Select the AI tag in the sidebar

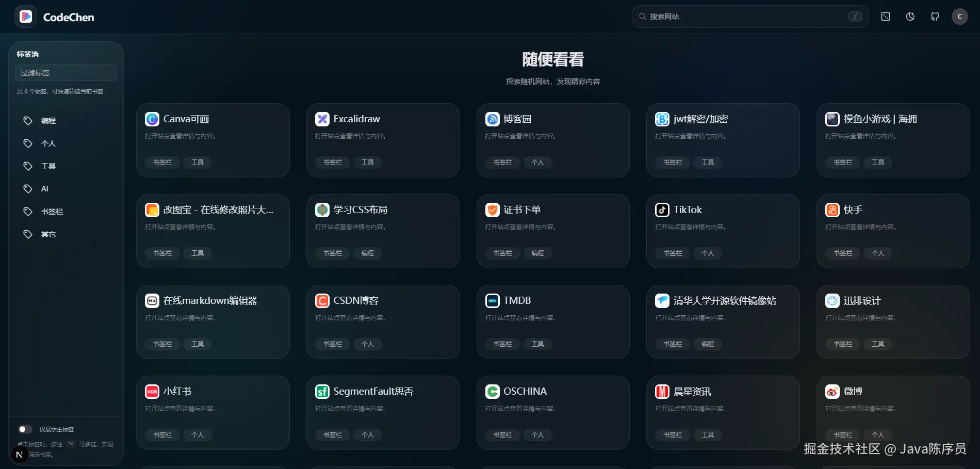click(x=66, y=189)
